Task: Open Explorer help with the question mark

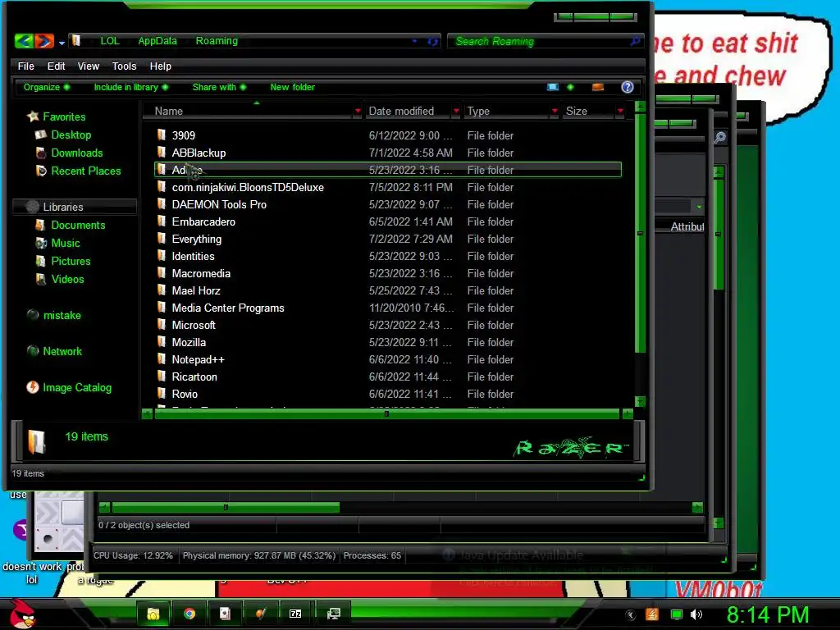Action: (628, 87)
